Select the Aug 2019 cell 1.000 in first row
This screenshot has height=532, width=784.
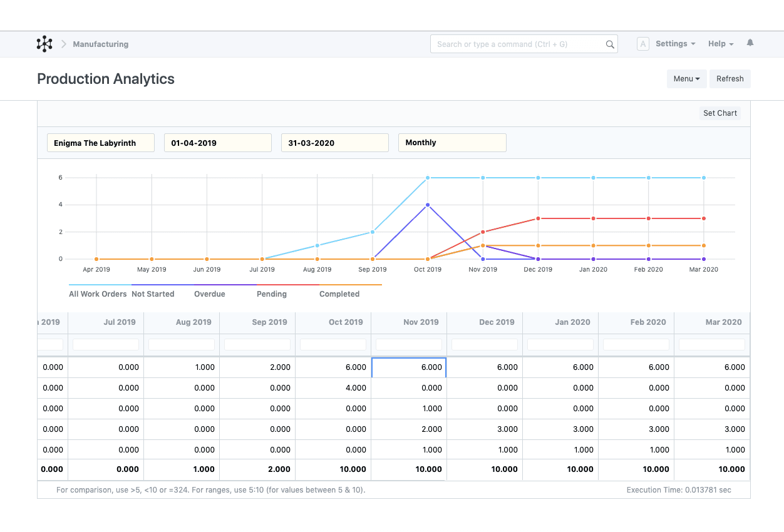[x=182, y=367]
